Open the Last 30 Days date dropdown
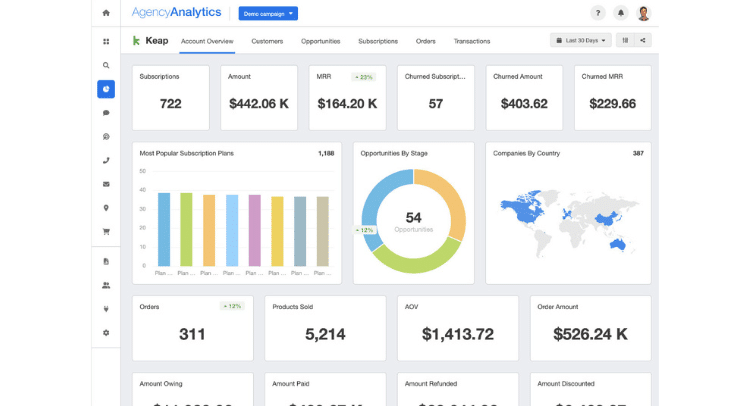 (581, 41)
